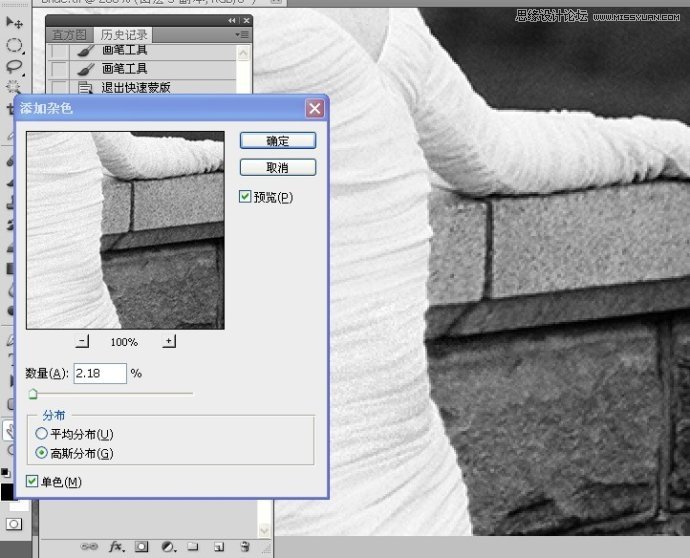Image resolution: width=690 pixels, height=558 pixels.
Task: Select the 退出快速蒙版 history state
Action: (x=152, y=87)
